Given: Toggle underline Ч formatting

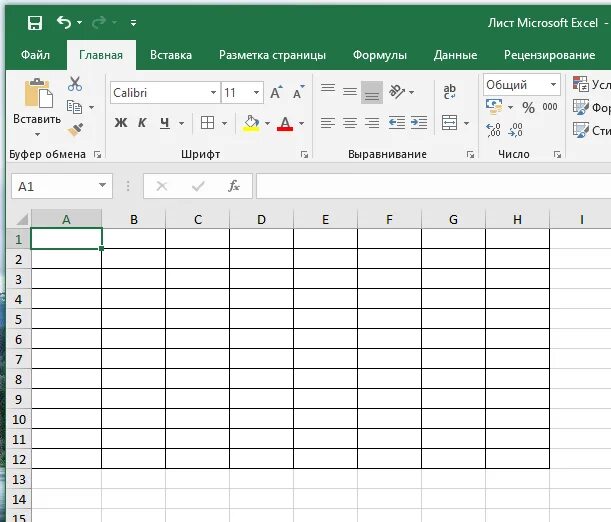Looking at the screenshot, I should (165, 123).
